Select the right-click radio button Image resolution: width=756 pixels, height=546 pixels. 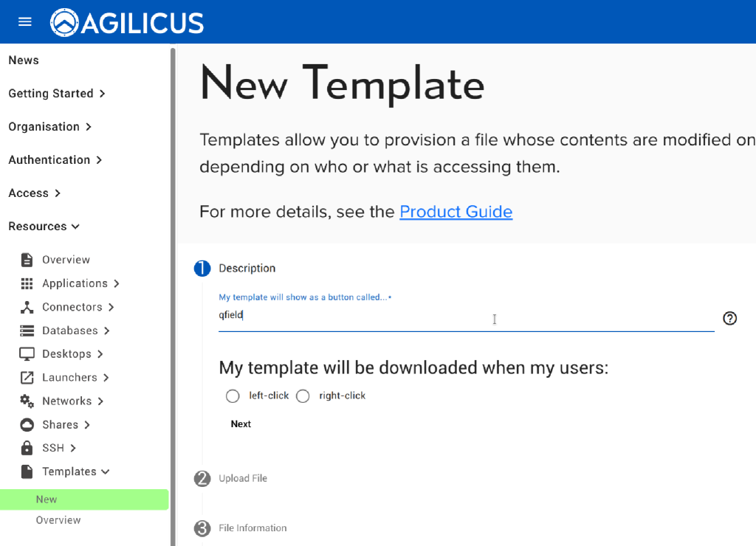pyautogui.click(x=303, y=396)
